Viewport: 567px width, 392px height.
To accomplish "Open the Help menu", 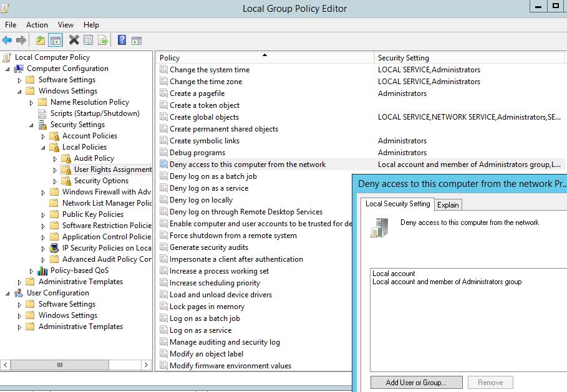I will pos(91,24).
